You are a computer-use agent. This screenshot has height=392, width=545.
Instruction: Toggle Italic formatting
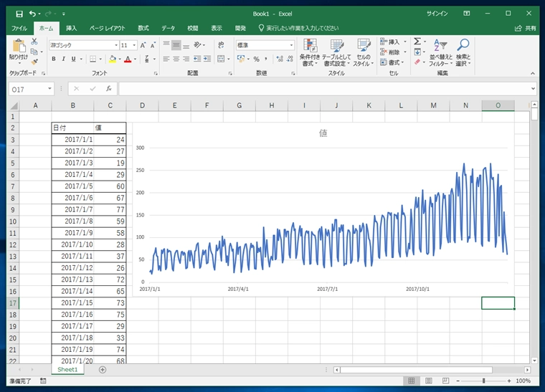click(63, 59)
